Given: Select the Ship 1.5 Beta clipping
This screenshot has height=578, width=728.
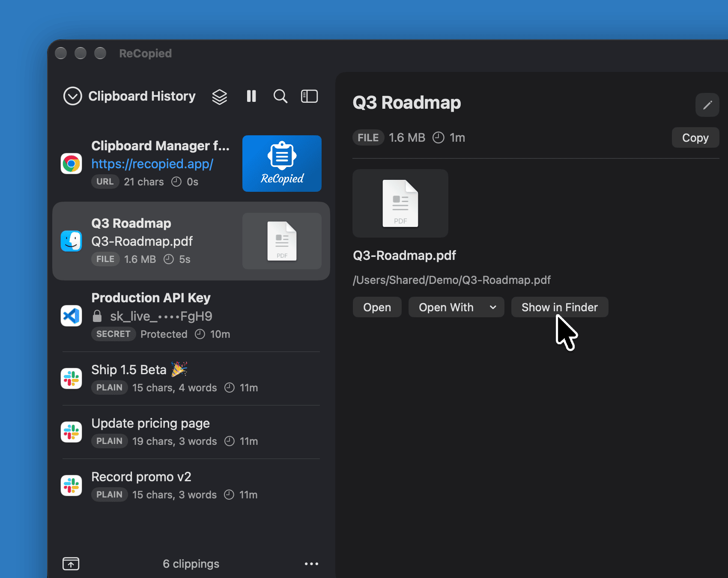Looking at the screenshot, I should click(191, 378).
